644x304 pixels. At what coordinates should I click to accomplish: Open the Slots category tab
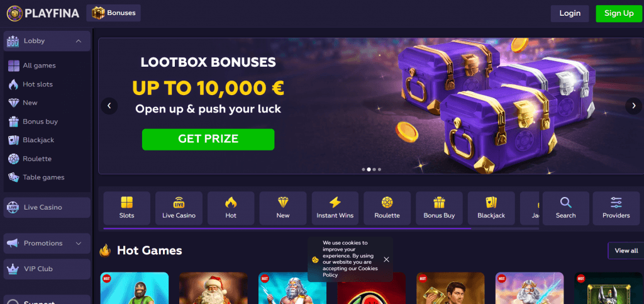[126, 208]
